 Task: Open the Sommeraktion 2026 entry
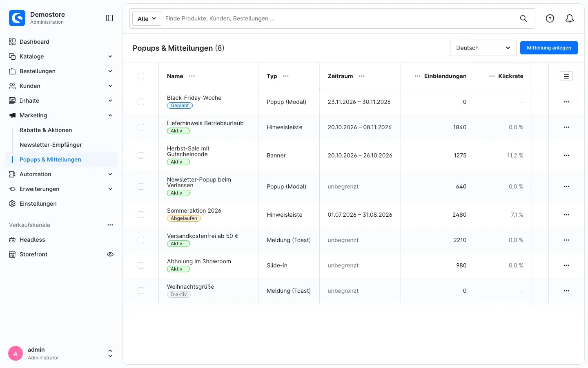coord(194,211)
